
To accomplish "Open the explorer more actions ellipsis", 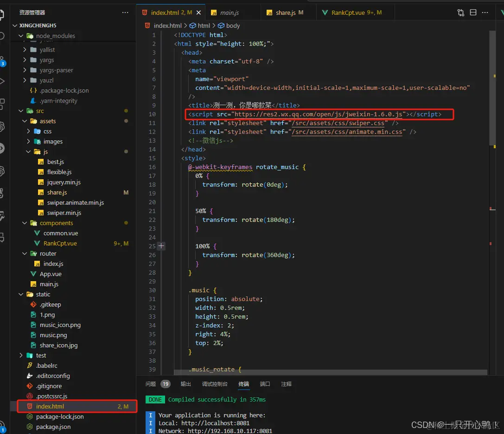I will click(125, 13).
